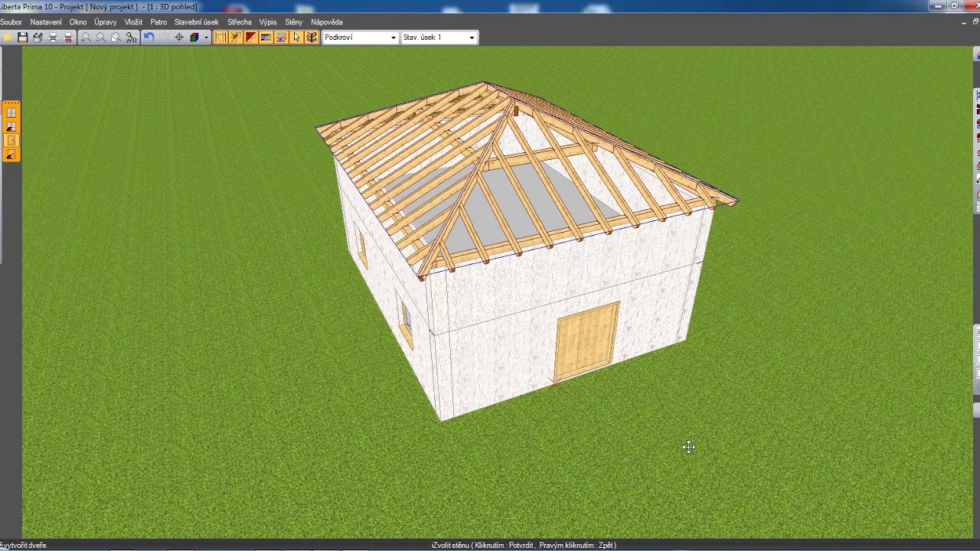Click the open project folder icon

click(x=8, y=37)
